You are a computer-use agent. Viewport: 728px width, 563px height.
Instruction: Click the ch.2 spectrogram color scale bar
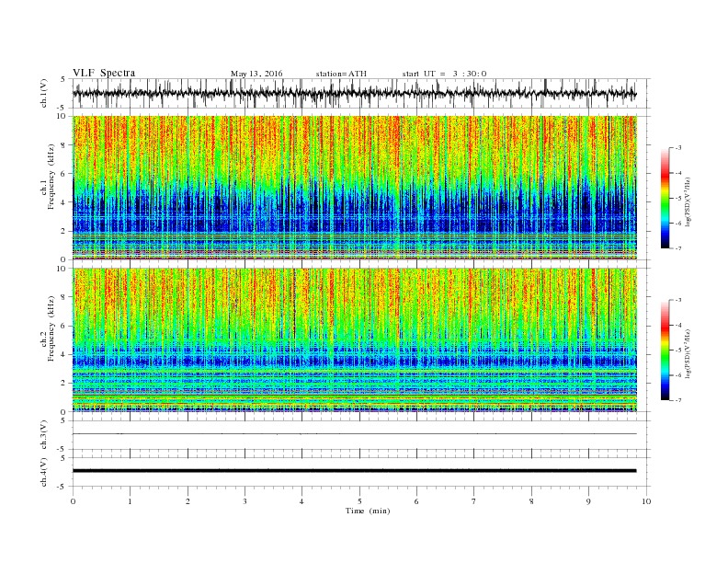(665, 350)
